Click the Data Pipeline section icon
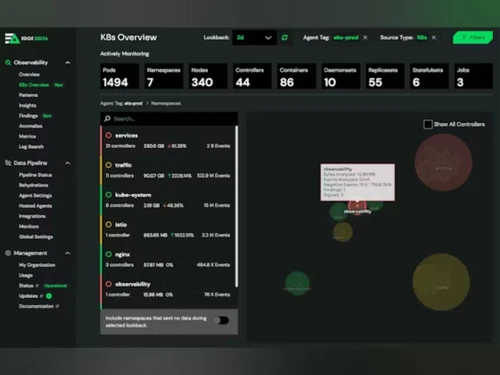This screenshot has width=500, height=375. tap(8, 163)
